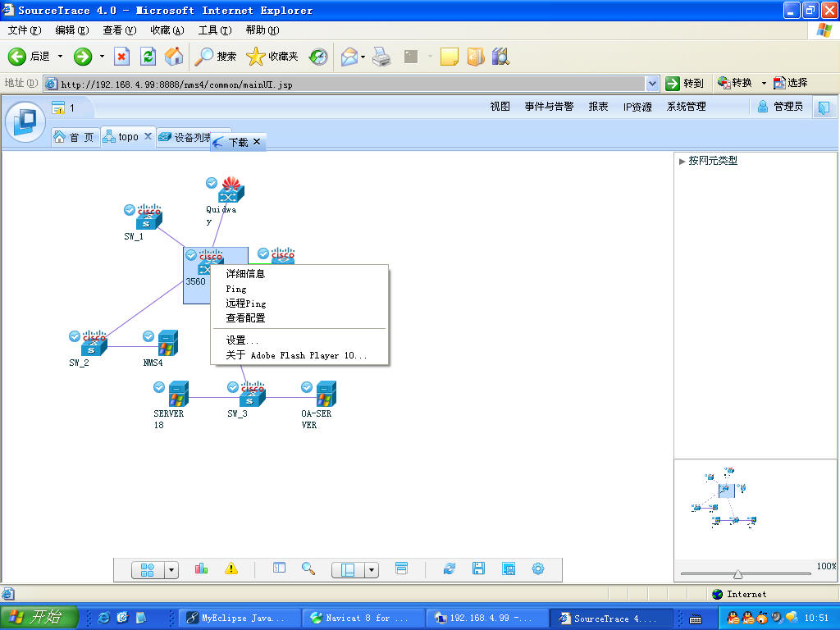This screenshot has height=630, width=840.
Task: Select the NMS4 server node
Action: (x=167, y=343)
